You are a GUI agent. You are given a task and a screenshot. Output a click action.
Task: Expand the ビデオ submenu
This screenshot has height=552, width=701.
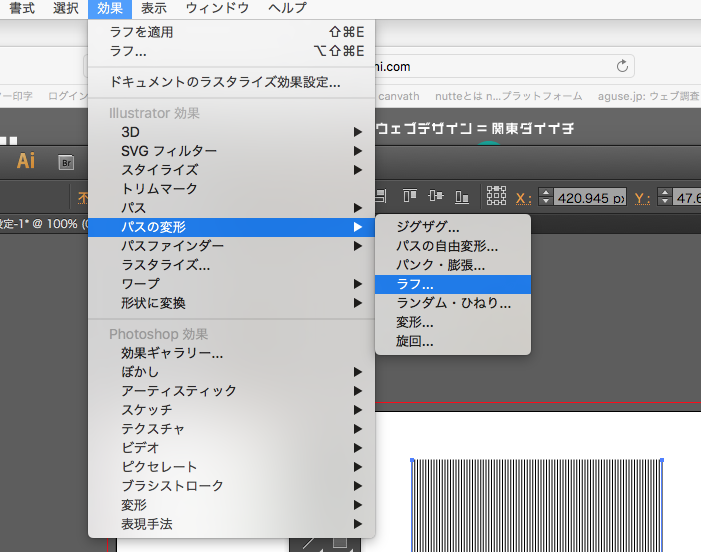click(x=232, y=448)
